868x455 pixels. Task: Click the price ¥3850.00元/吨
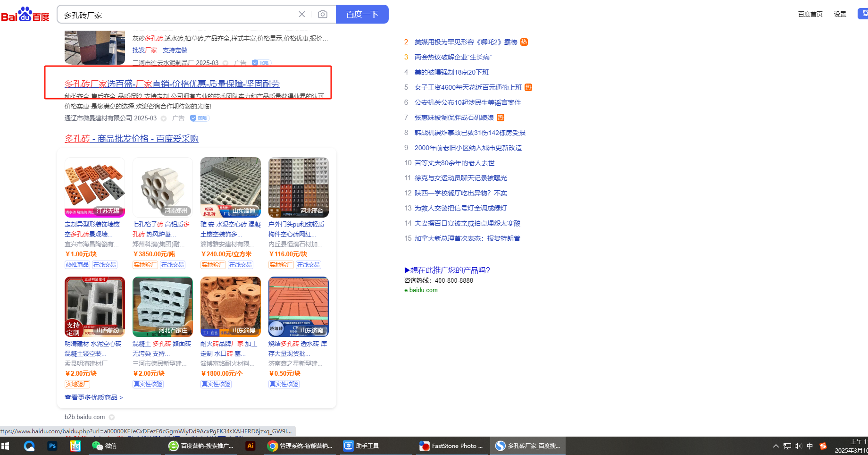tap(154, 254)
